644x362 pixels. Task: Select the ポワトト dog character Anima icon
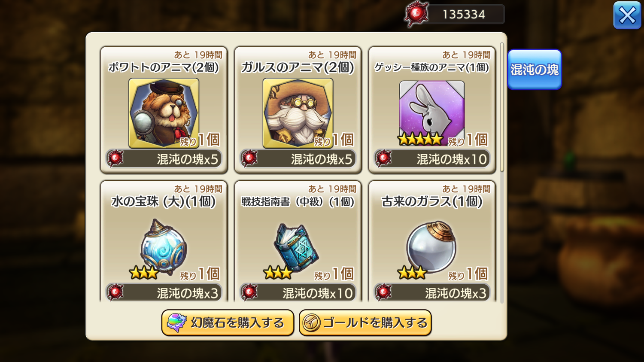[x=164, y=113]
